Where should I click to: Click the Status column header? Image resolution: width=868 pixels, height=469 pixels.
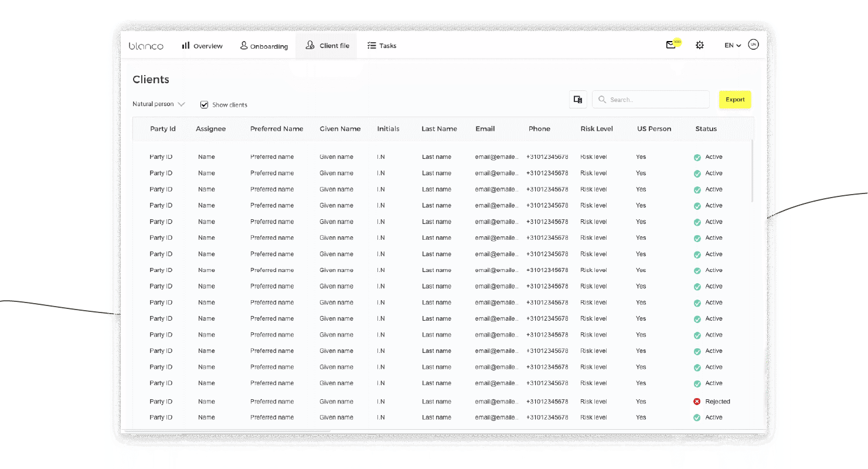click(706, 129)
